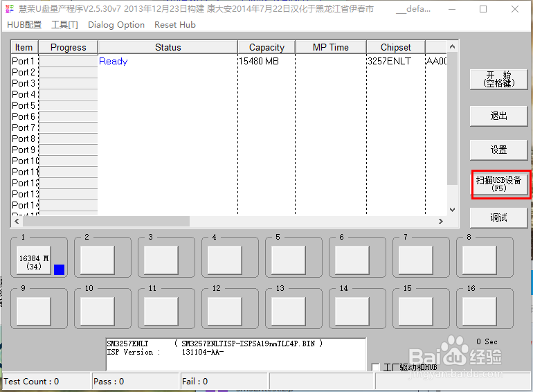Click empty port slot 7 box
Viewport: 533px width, 392px height.
tap(416, 260)
